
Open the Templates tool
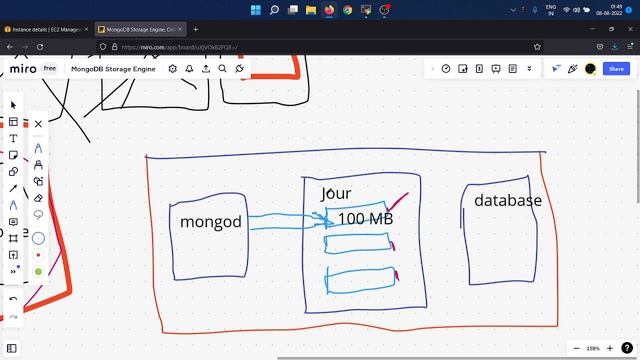coord(13,122)
